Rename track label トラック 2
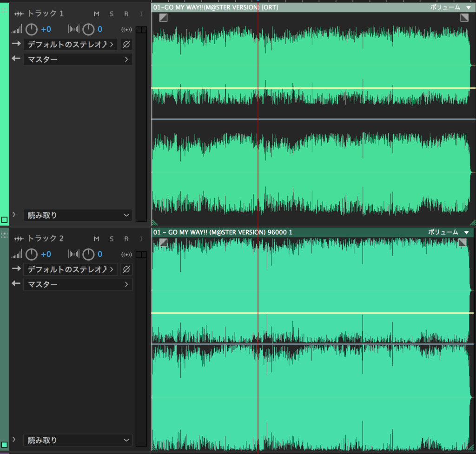Image resolution: width=476 pixels, height=454 pixels. pyautogui.click(x=46, y=238)
